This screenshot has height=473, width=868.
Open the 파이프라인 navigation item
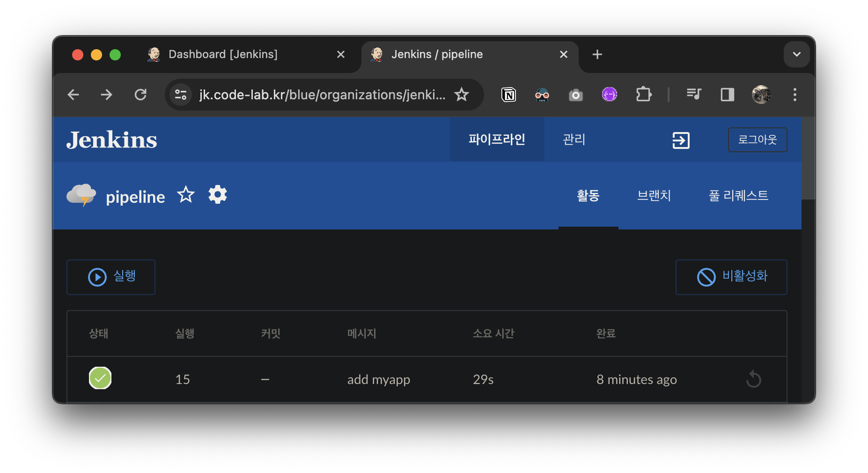coord(497,140)
